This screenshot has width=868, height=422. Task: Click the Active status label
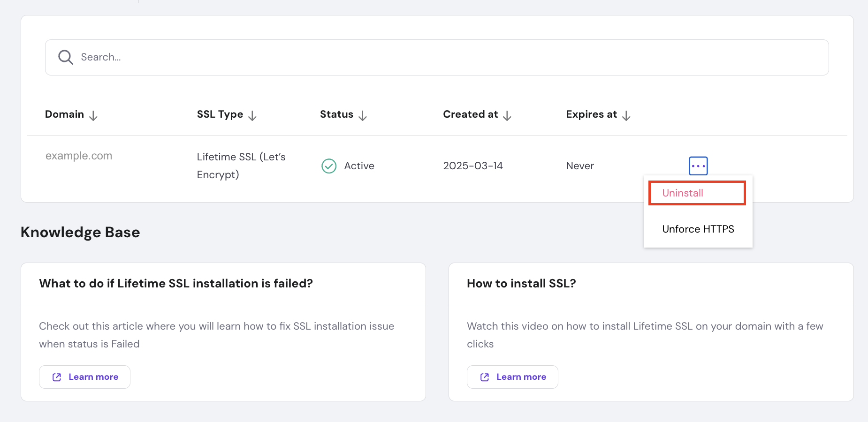[x=359, y=166]
